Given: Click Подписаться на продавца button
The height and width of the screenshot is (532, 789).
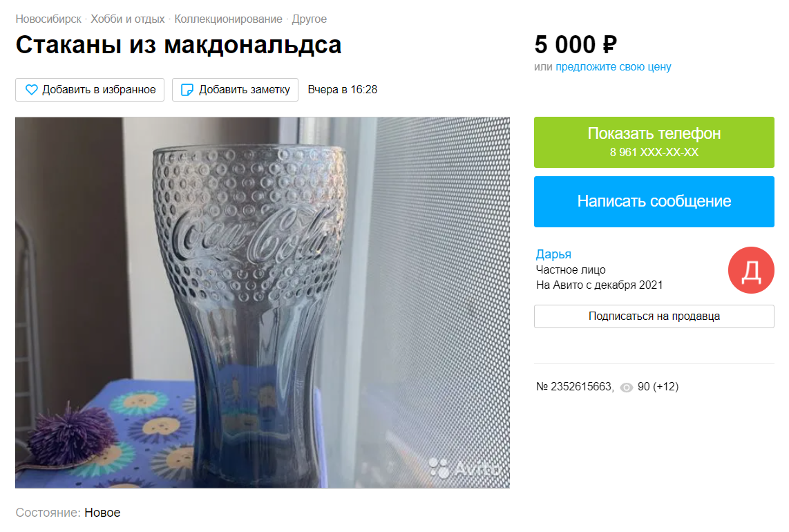Looking at the screenshot, I should (654, 316).
